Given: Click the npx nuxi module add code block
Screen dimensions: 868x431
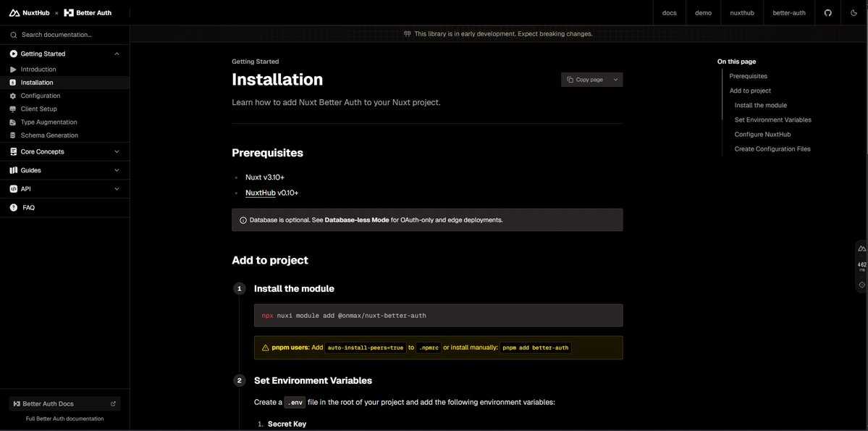Looking at the screenshot, I should [439, 315].
